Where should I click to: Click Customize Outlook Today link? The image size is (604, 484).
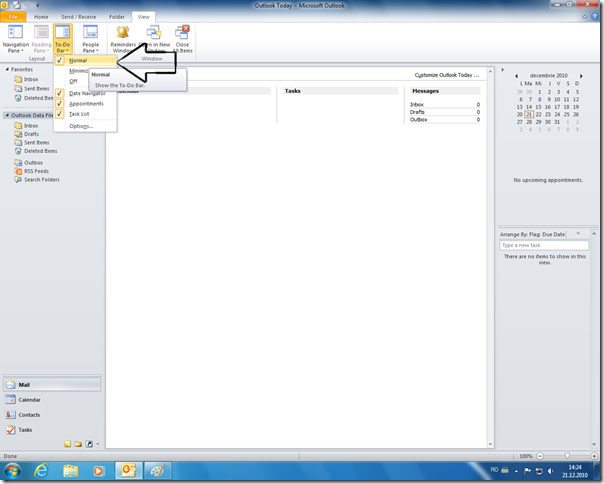447,75
